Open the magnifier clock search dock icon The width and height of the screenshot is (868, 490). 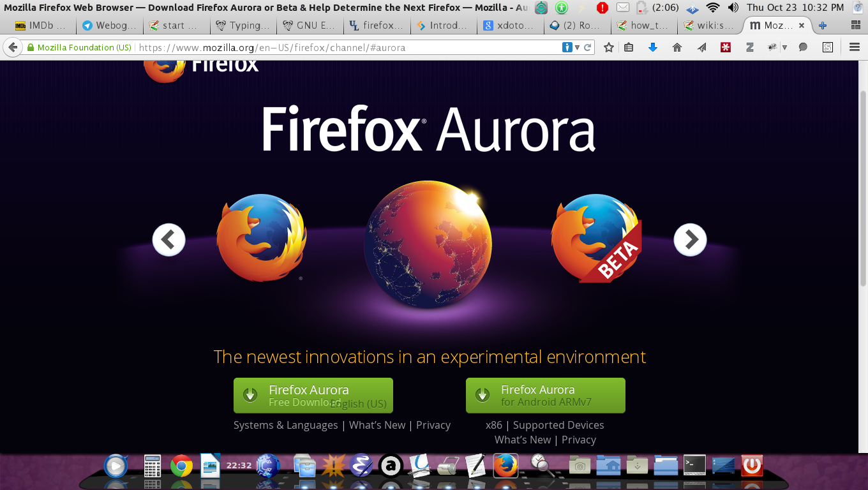click(541, 466)
